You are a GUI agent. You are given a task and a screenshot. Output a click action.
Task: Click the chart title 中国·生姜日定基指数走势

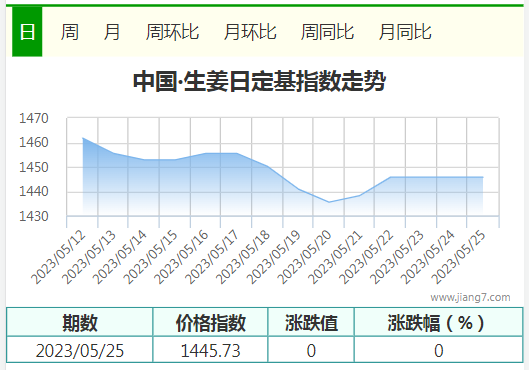pyautogui.click(x=259, y=82)
